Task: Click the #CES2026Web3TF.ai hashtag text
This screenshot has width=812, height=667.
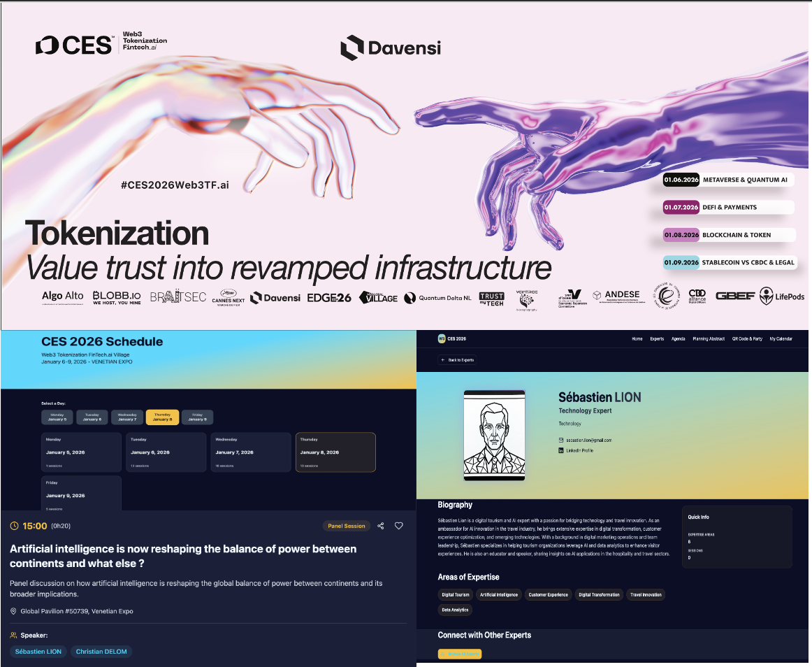Action: pos(175,185)
